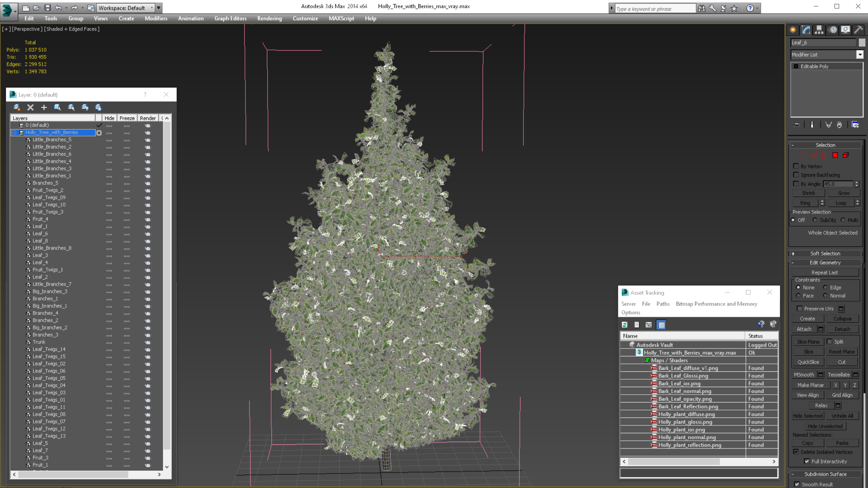Open the Rendering menu
This screenshot has width=868, height=488.
point(269,18)
